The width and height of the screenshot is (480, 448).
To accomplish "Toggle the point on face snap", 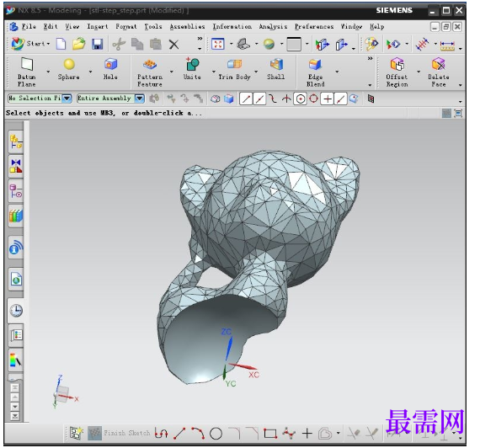I will point(354,99).
